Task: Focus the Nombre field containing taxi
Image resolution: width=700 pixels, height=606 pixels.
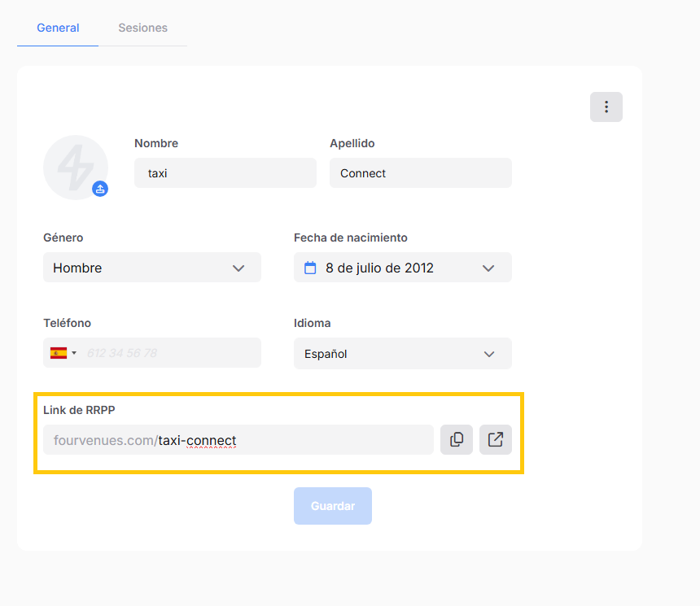Action: click(225, 173)
